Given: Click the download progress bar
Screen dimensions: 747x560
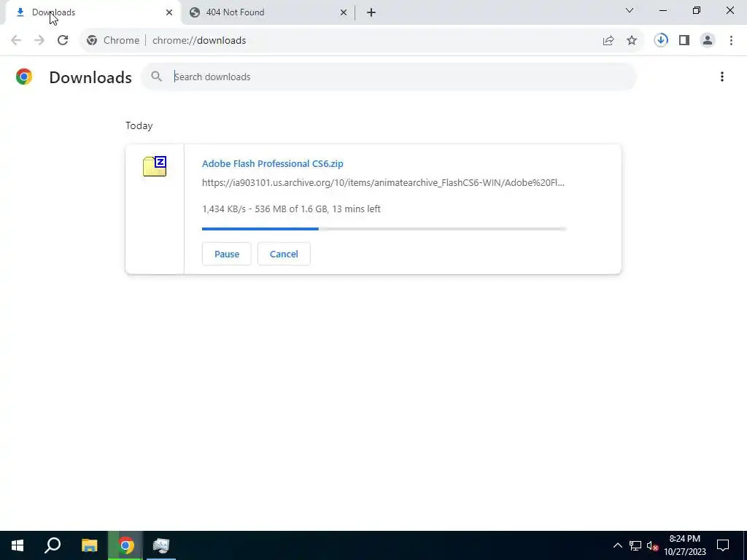Looking at the screenshot, I should click(x=384, y=229).
